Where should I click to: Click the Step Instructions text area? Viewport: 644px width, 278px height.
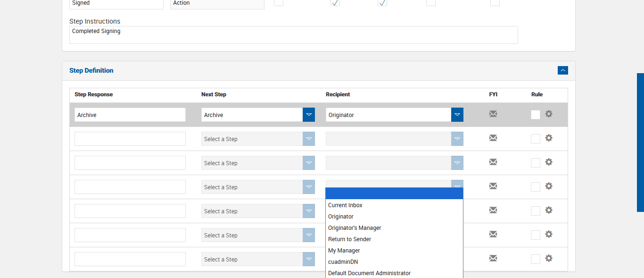tap(293, 35)
